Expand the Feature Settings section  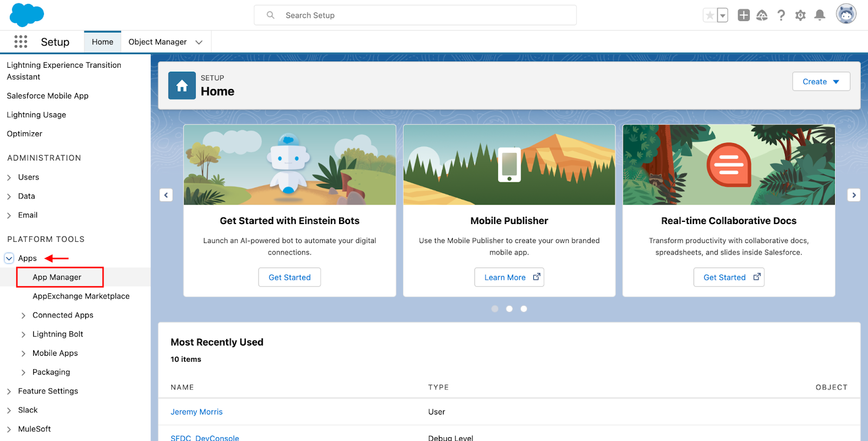(9, 391)
